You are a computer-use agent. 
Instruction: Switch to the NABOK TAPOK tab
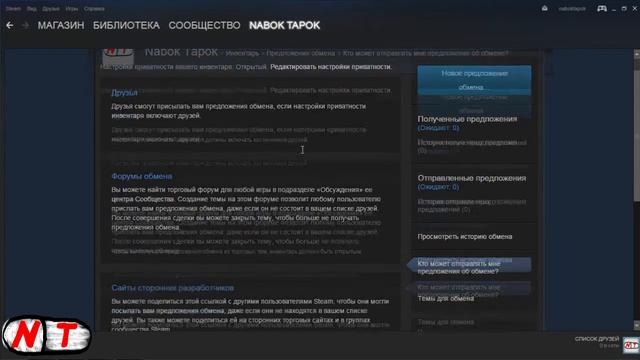coord(284,25)
